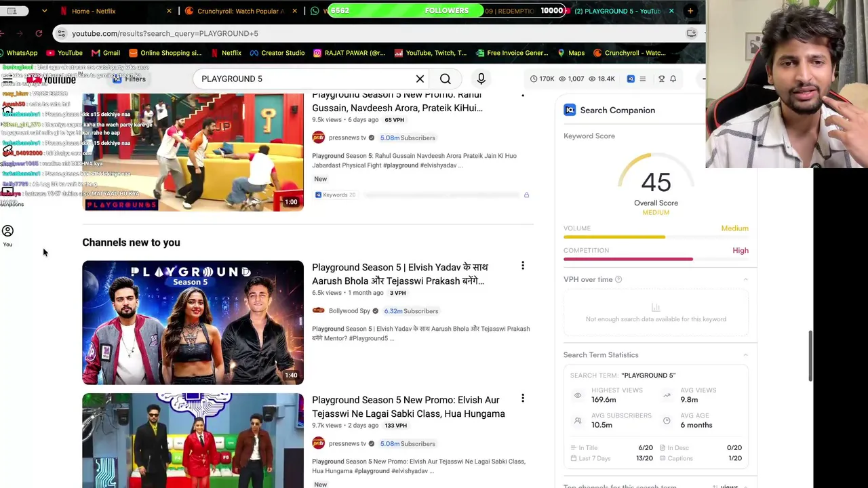Open pressnews tv channel under Rahul Gussain video
This screenshot has height=488, width=868.
(347, 138)
